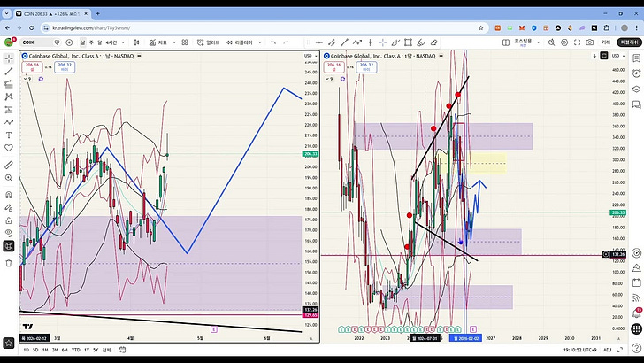Viewport: 644px width, 363px height.
Task: Open notifications bell with red badge
Action: [x=636, y=313]
